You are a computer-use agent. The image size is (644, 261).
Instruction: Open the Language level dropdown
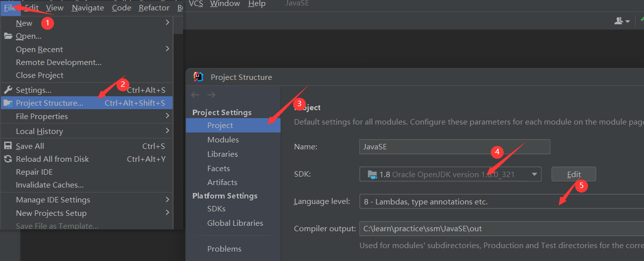501,201
